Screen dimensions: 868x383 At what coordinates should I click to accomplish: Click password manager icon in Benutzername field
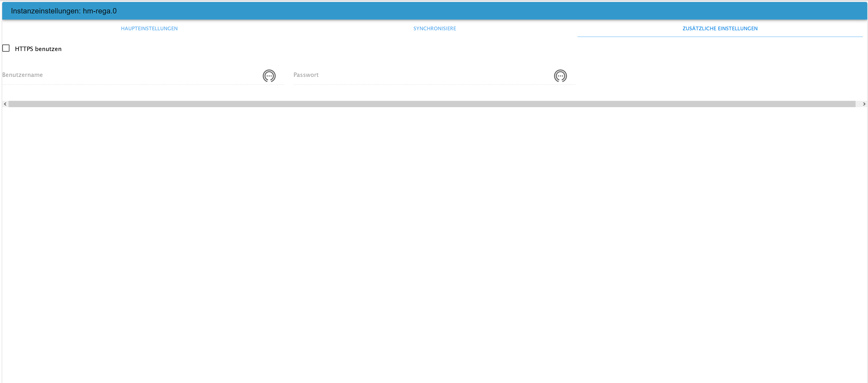click(269, 76)
